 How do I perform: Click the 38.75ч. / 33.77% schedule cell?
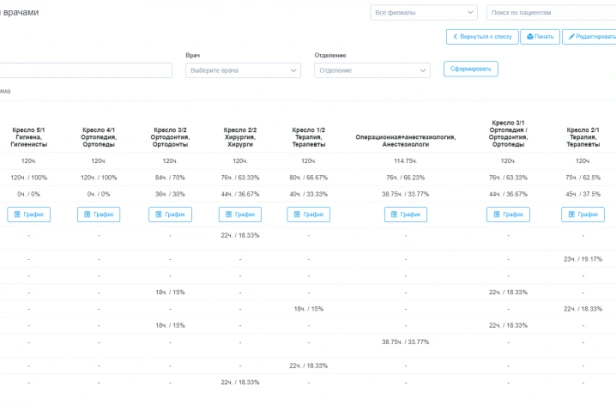click(x=405, y=342)
